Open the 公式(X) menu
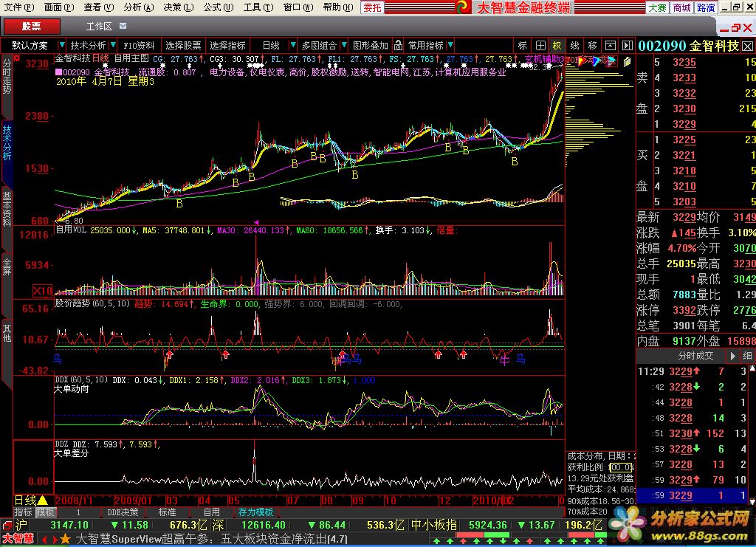This screenshot has height=547, width=756. pos(213,7)
